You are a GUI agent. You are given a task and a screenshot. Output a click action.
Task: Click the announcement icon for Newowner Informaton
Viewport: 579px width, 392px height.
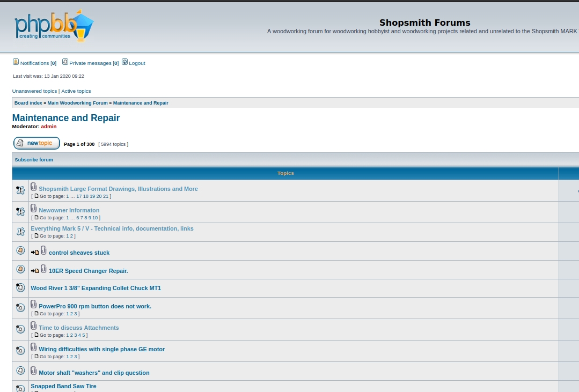20,211
